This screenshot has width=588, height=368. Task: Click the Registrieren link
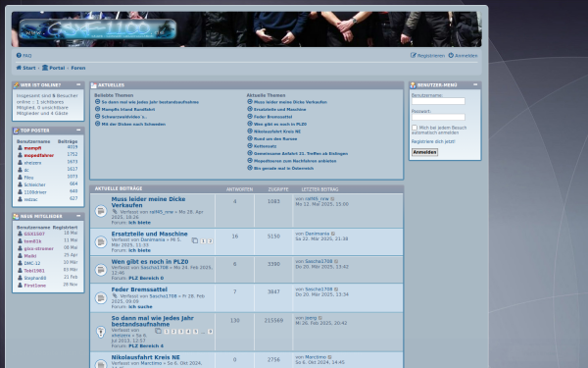coord(427,56)
